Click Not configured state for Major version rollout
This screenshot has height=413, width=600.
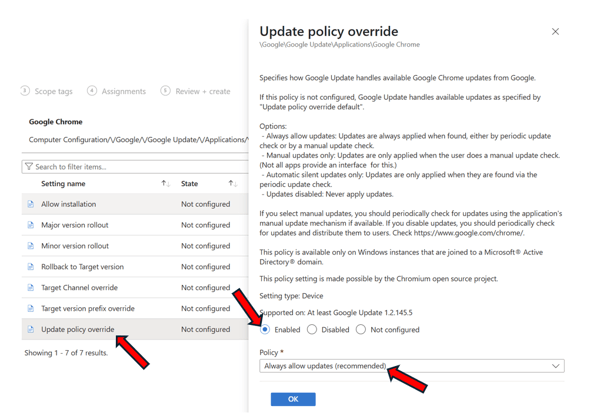(x=205, y=225)
